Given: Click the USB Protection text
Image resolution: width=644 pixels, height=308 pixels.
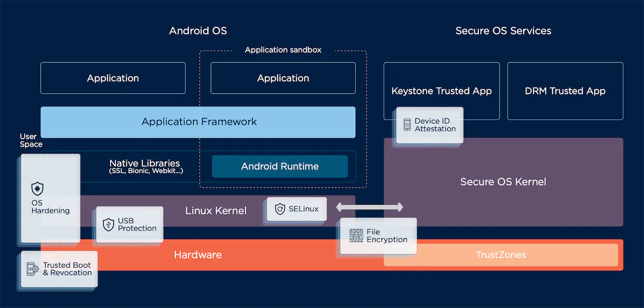Looking at the screenshot, I should 137,224.
